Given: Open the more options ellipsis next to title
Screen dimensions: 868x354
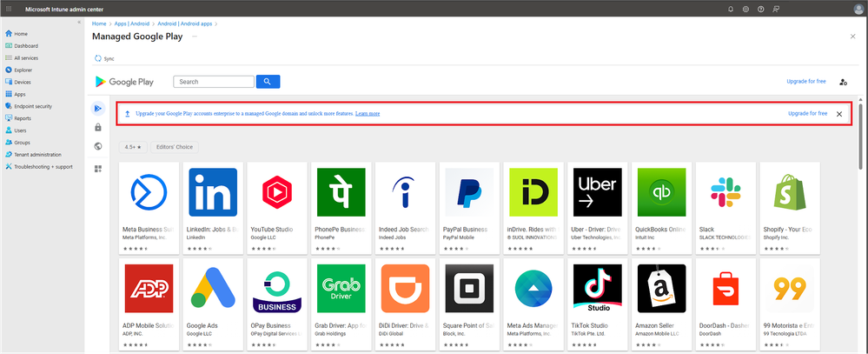Looking at the screenshot, I should [195, 37].
